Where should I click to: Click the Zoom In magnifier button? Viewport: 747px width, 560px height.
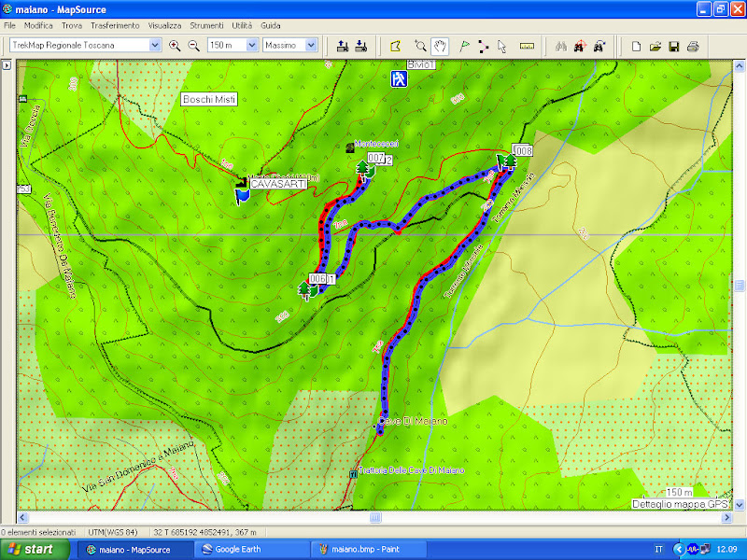[175, 46]
